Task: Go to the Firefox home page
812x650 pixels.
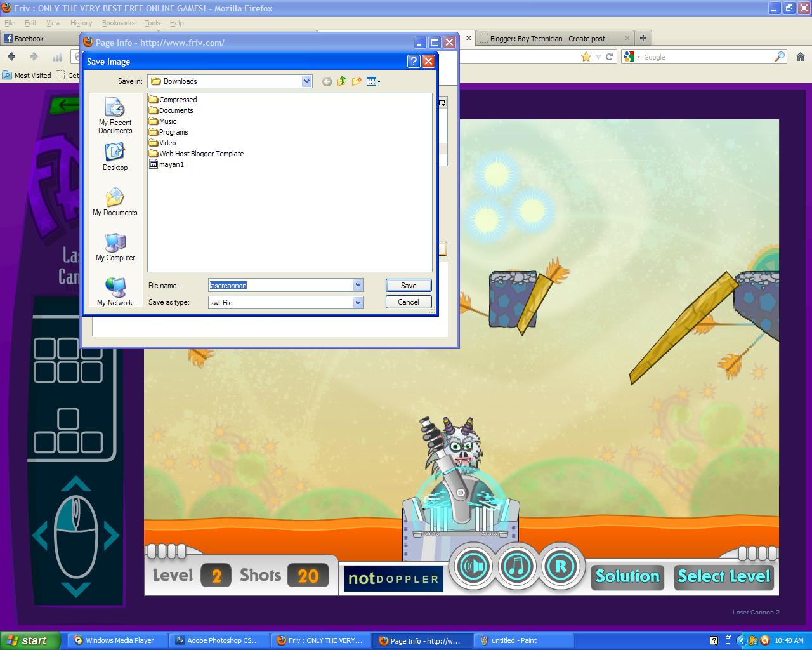Action: (x=800, y=56)
